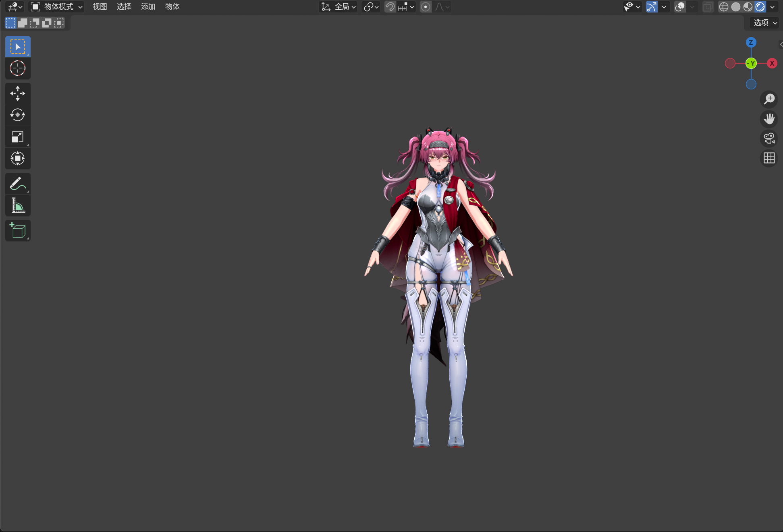Toggle show gizmo button

[651, 7]
